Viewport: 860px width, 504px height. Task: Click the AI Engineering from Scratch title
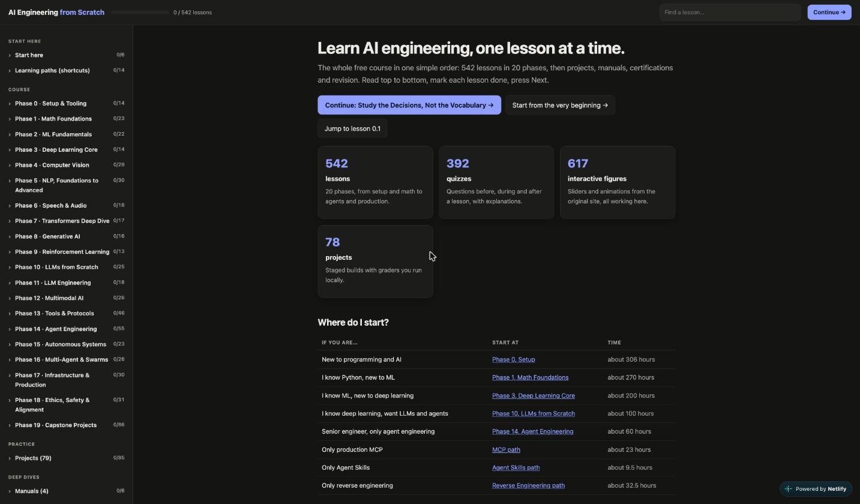tap(56, 12)
